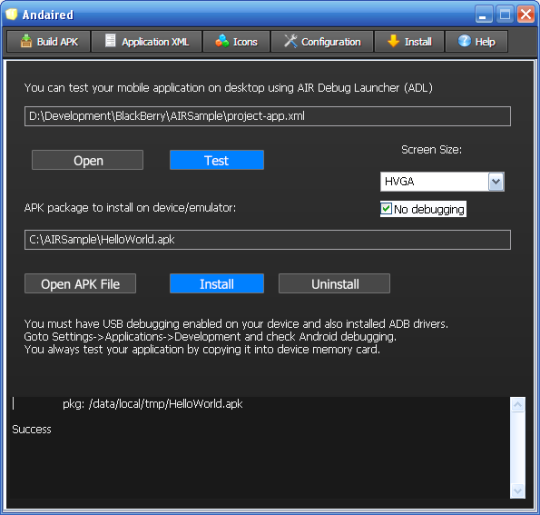Open the Configuration tab
The height and width of the screenshot is (515, 540).
[x=322, y=41]
